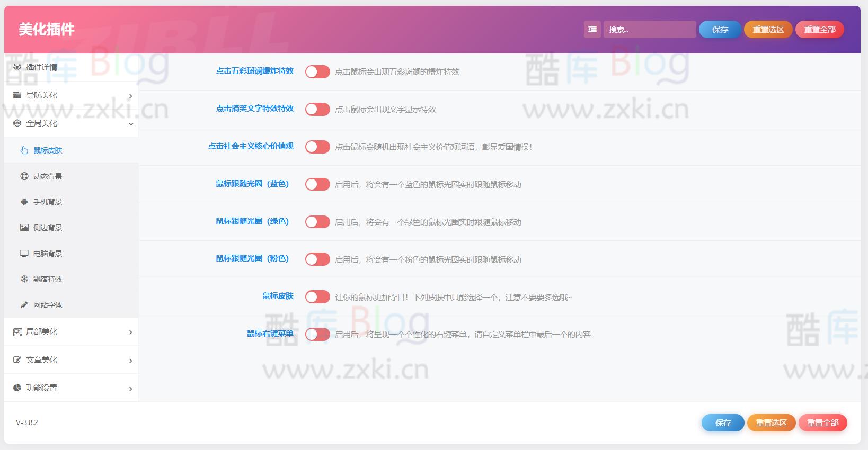
Task: Expand 局部美化 via its chevron arrow
Action: pos(130,332)
